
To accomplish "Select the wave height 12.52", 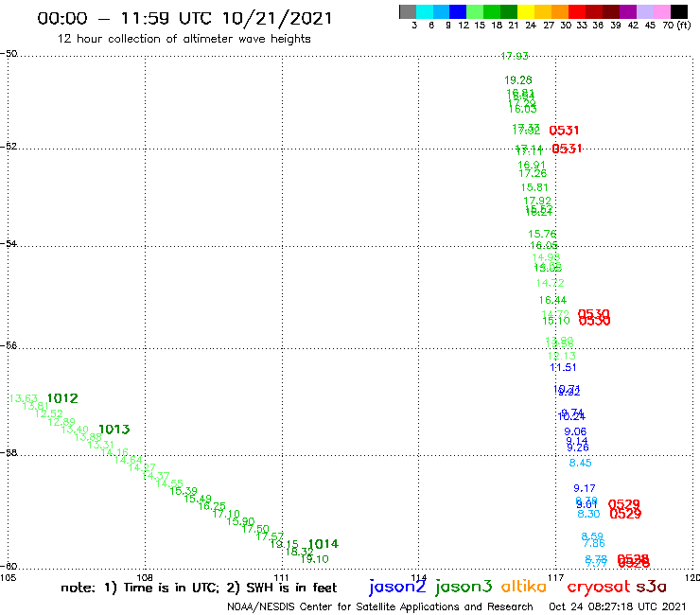I will [49, 413].
